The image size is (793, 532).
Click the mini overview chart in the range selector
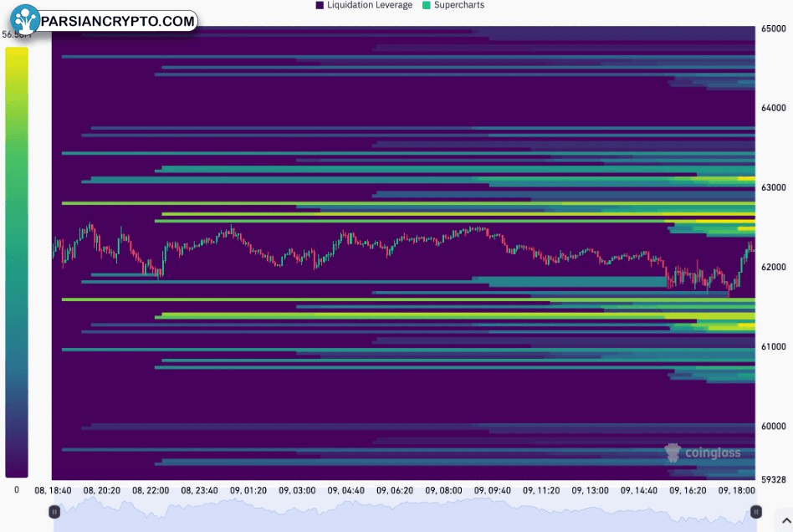click(x=405, y=514)
